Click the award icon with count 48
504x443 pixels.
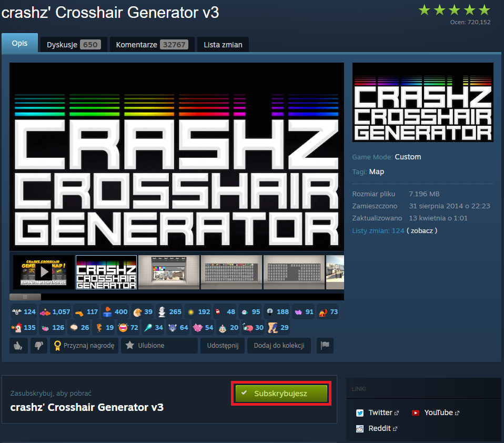tap(225, 311)
